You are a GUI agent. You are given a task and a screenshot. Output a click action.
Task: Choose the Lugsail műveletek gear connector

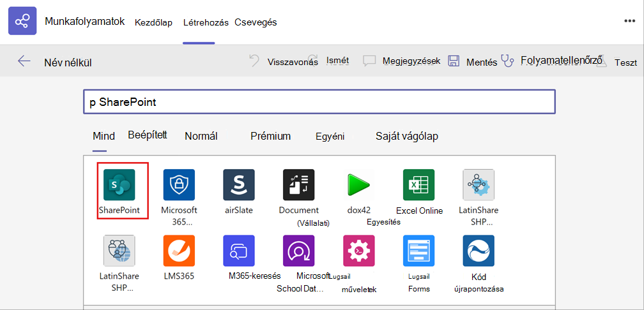tap(358, 251)
